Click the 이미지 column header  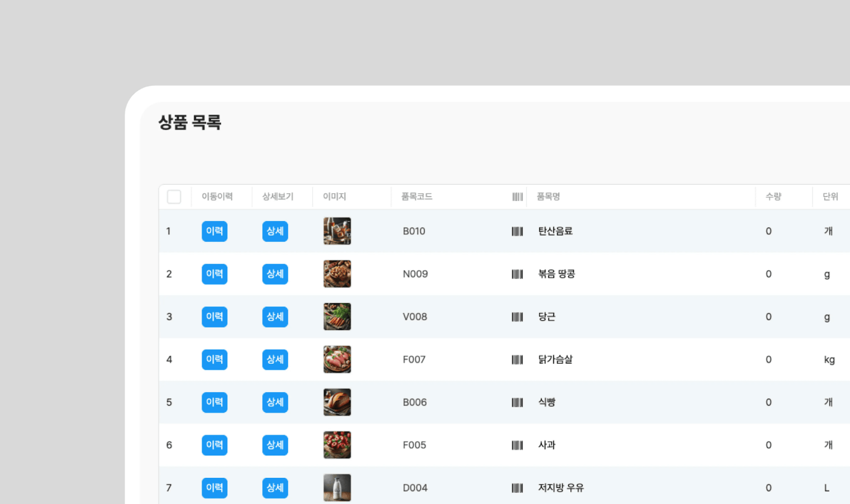[335, 197]
